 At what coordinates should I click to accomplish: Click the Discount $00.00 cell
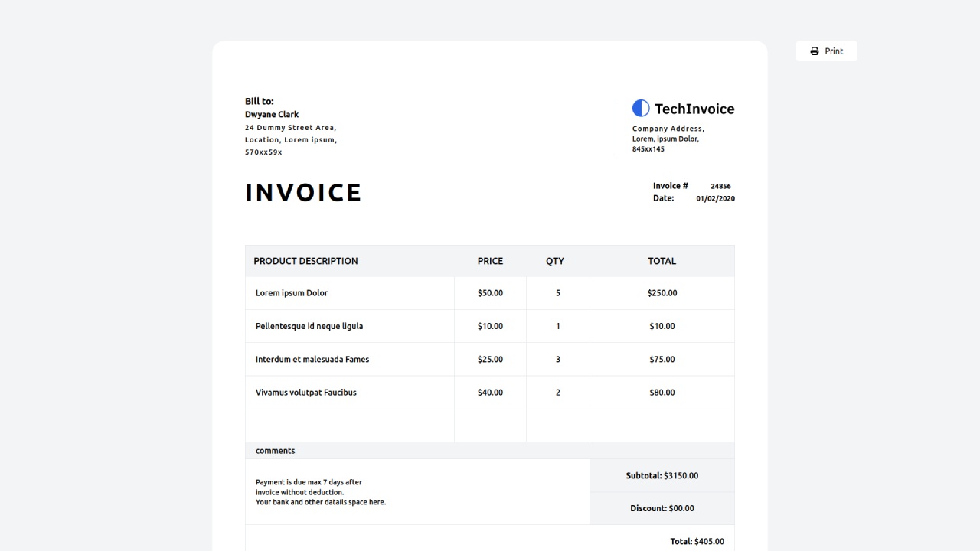(x=661, y=508)
